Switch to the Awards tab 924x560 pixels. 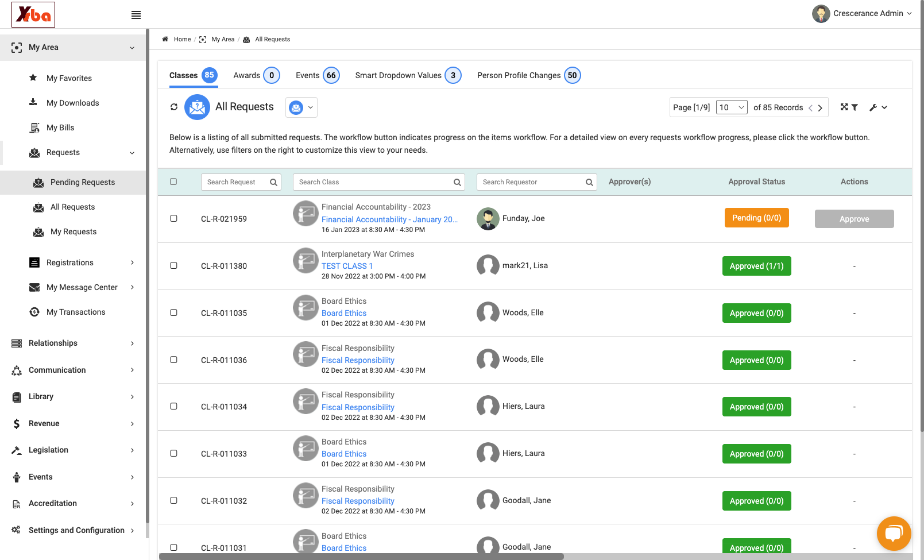[x=256, y=75]
